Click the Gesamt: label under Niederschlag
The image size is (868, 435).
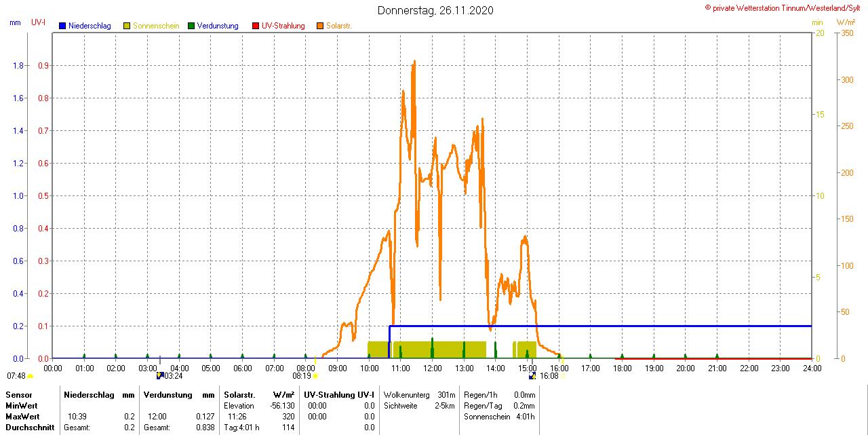pos(77,428)
